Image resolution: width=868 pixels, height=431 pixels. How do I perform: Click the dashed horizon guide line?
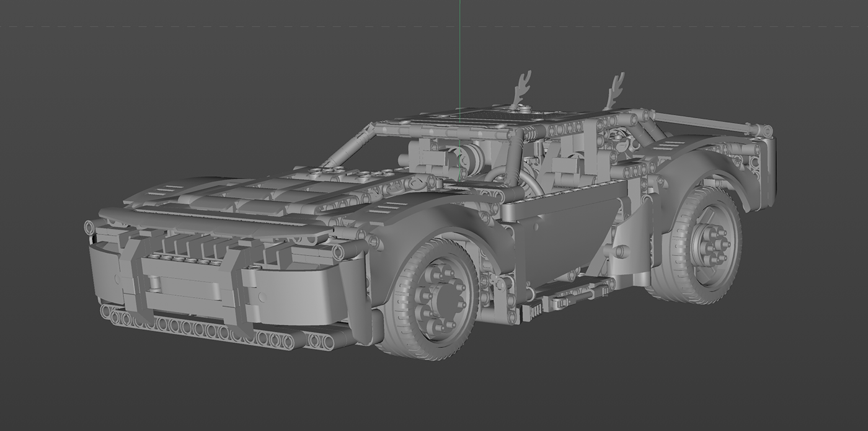[248, 27]
